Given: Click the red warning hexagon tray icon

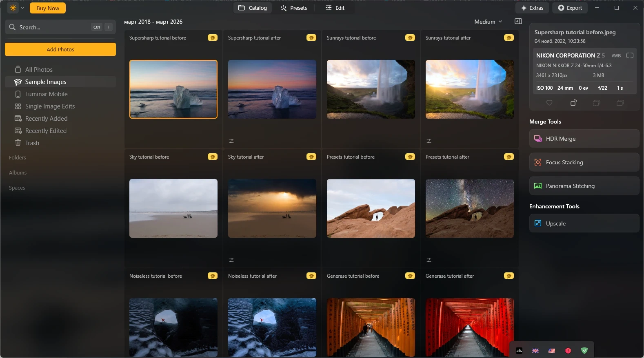Looking at the screenshot, I should [x=568, y=351].
